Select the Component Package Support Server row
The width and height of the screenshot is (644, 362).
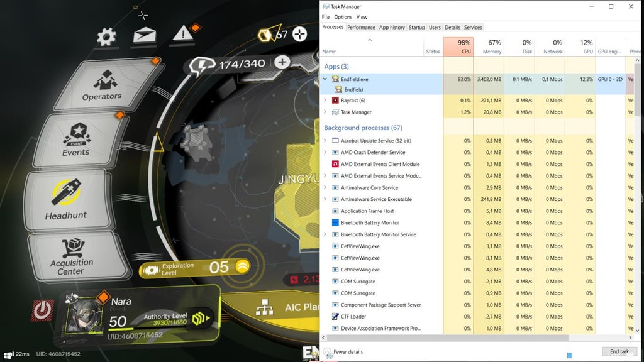(x=477, y=305)
